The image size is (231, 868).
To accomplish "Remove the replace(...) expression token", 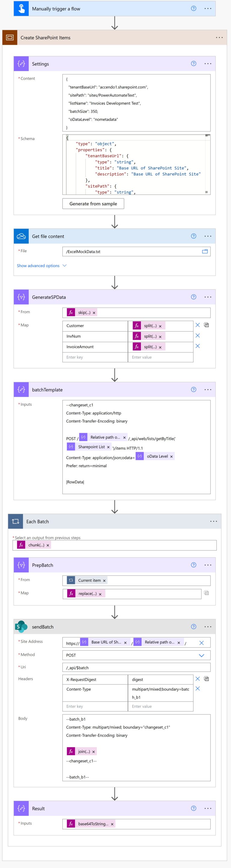I will pos(100,594).
